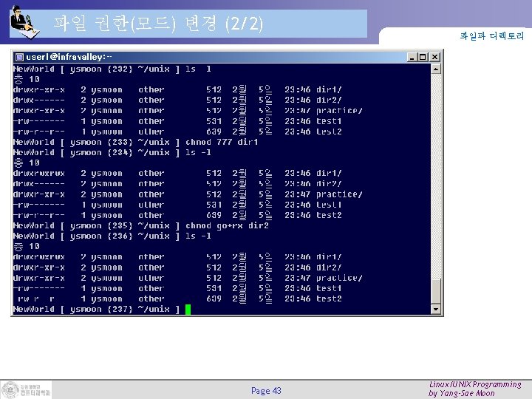Viewport: 532px width, 399px height.
Task: Click the prompt line numbered {234}
Action: [112, 153]
